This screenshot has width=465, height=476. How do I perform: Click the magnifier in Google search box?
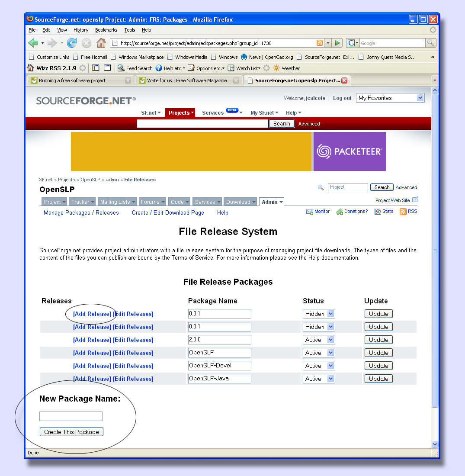point(430,43)
